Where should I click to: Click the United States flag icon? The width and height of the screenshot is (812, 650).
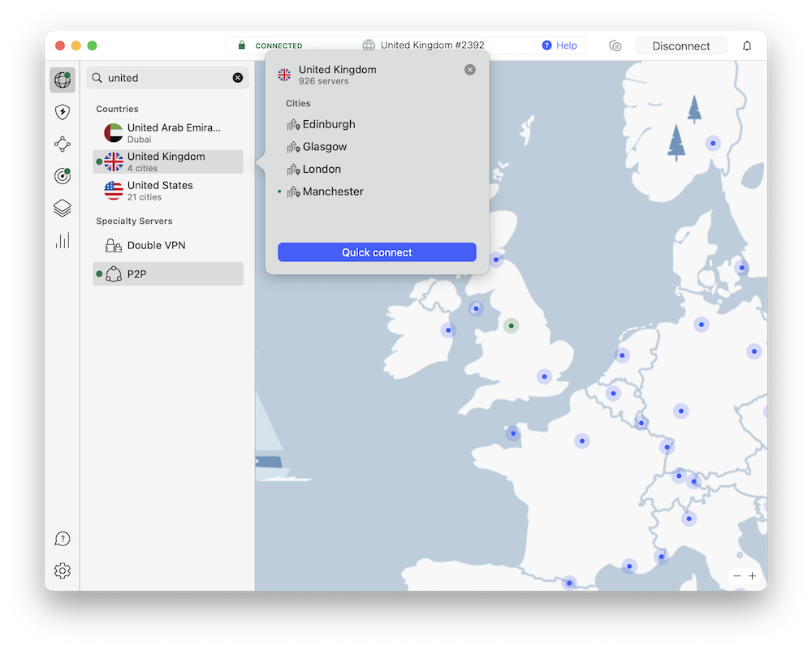point(114,191)
